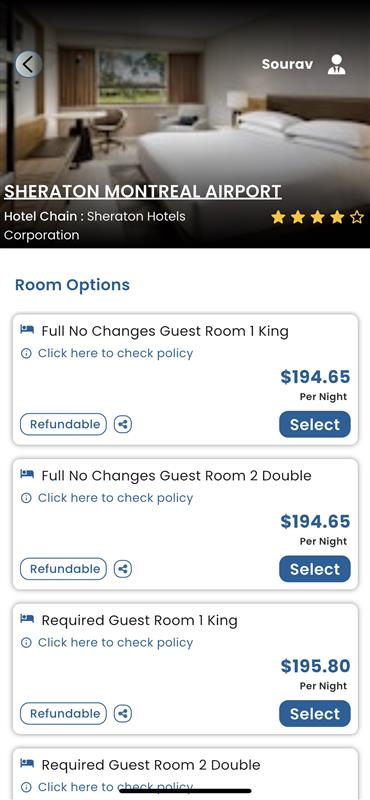The image size is (370, 800).
Task: Go back using the top-left arrow
Action: coord(28,64)
